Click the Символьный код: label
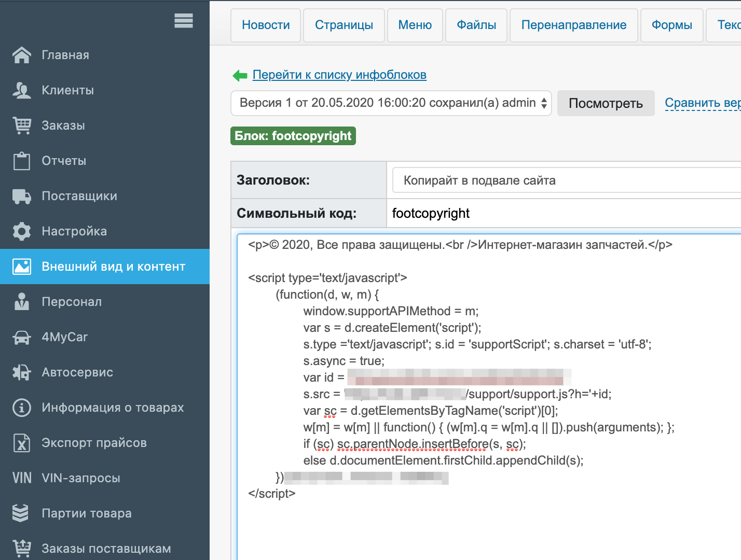Image resolution: width=741 pixels, height=560 pixels. point(296,213)
